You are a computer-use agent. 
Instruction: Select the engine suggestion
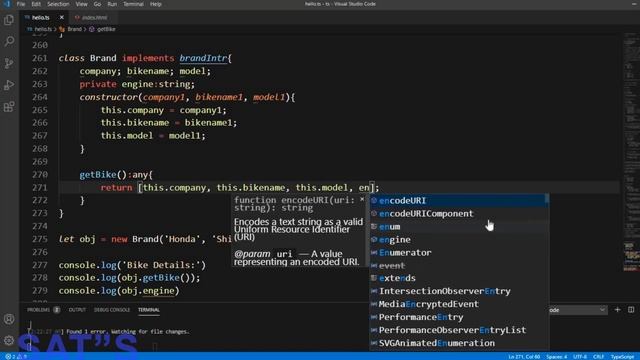[x=457, y=240]
